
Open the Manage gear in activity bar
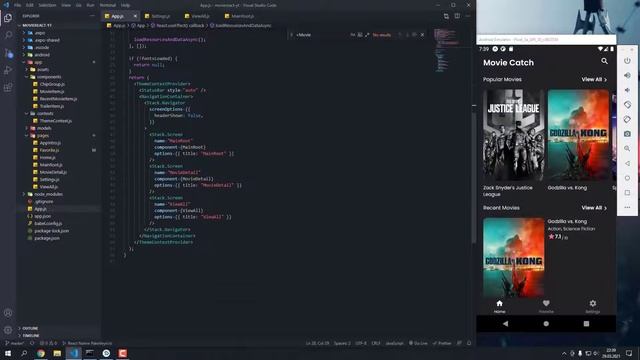click(x=8, y=330)
